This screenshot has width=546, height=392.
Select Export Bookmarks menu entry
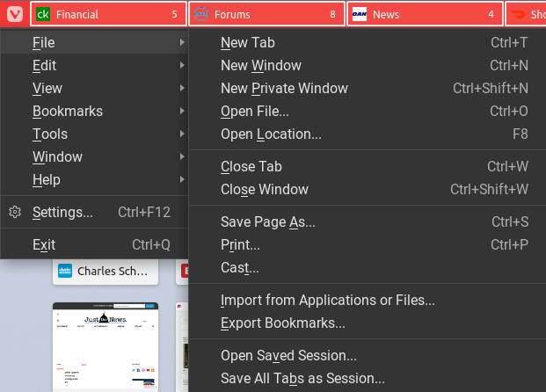point(282,323)
